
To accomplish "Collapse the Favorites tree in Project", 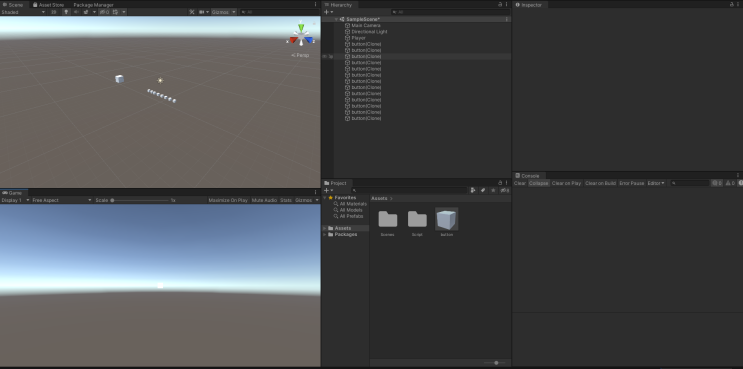I will [325, 198].
